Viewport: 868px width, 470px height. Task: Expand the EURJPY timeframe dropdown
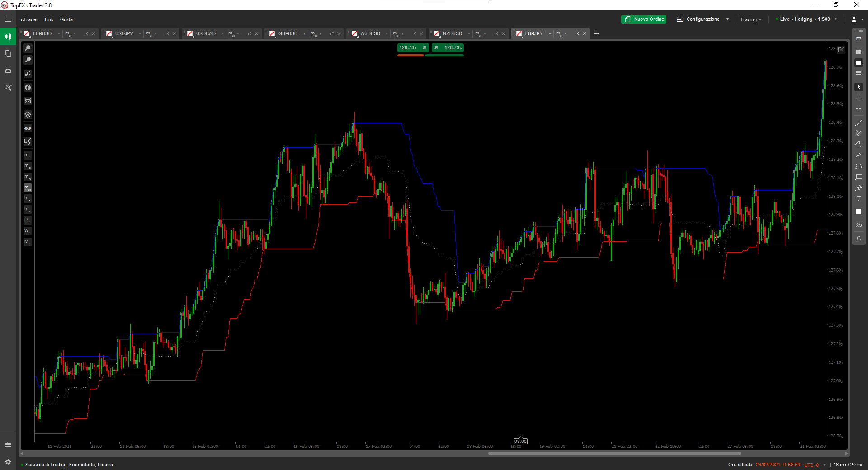click(x=562, y=33)
